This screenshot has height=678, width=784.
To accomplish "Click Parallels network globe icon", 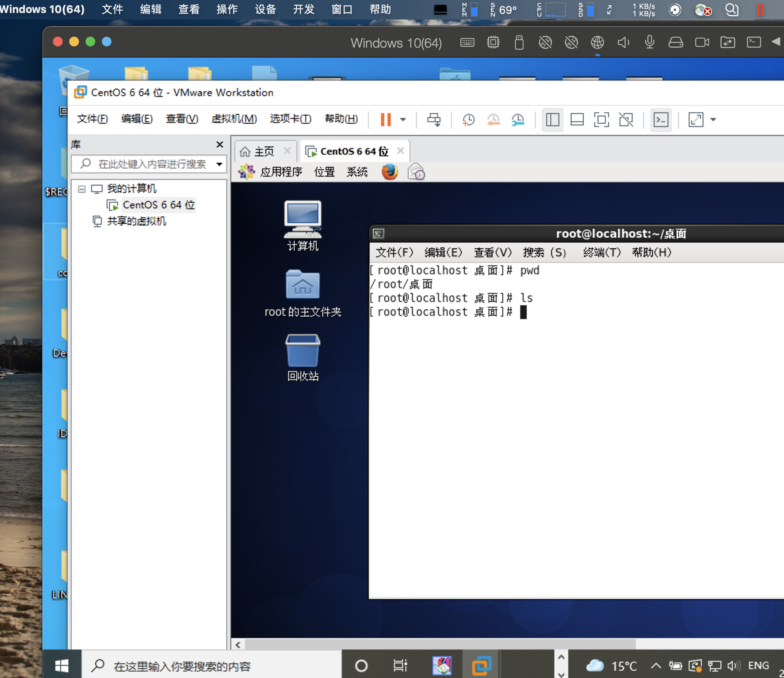I will point(598,42).
